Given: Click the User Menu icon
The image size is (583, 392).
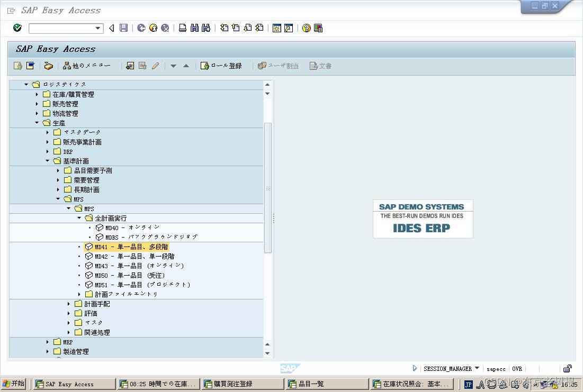Looking at the screenshot, I should pyautogui.click(x=18, y=66).
